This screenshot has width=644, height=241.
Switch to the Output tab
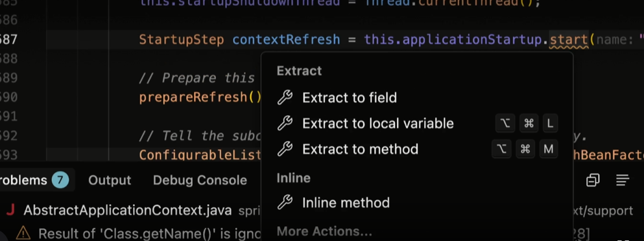pyautogui.click(x=110, y=180)
